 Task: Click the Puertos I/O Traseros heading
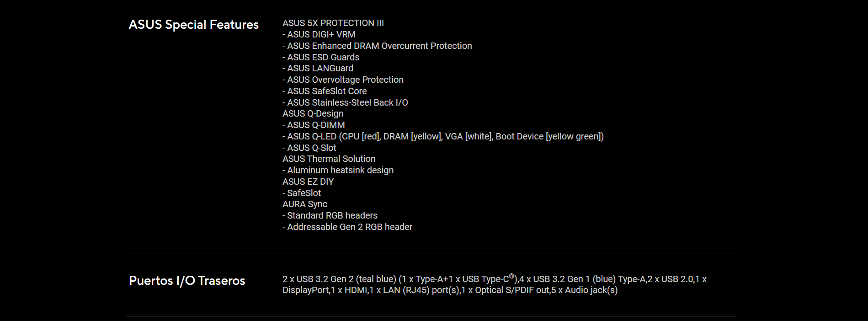(187, 281)
